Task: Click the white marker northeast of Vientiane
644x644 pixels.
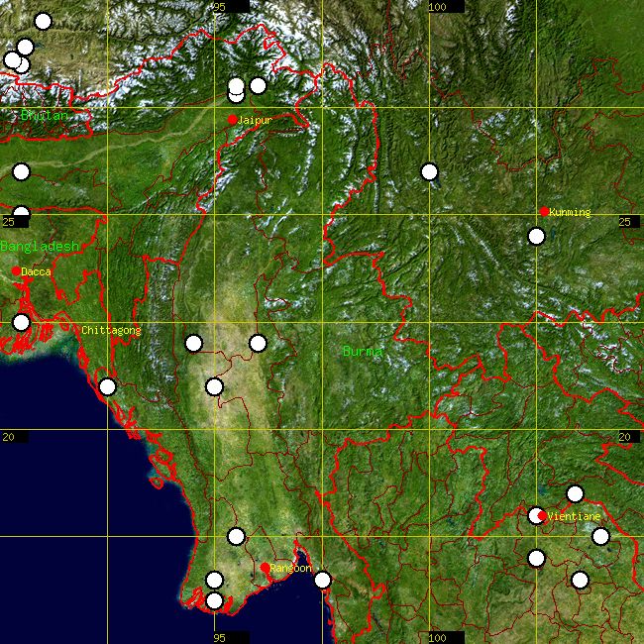Action: click(x=575, y=494)
